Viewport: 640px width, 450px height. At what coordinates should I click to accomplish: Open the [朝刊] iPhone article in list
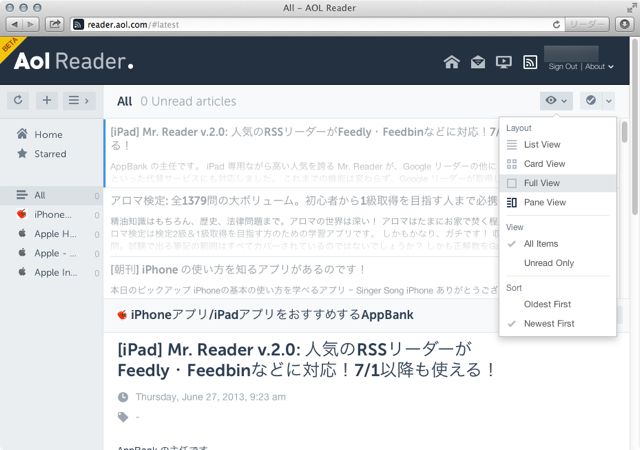(302, 278)
